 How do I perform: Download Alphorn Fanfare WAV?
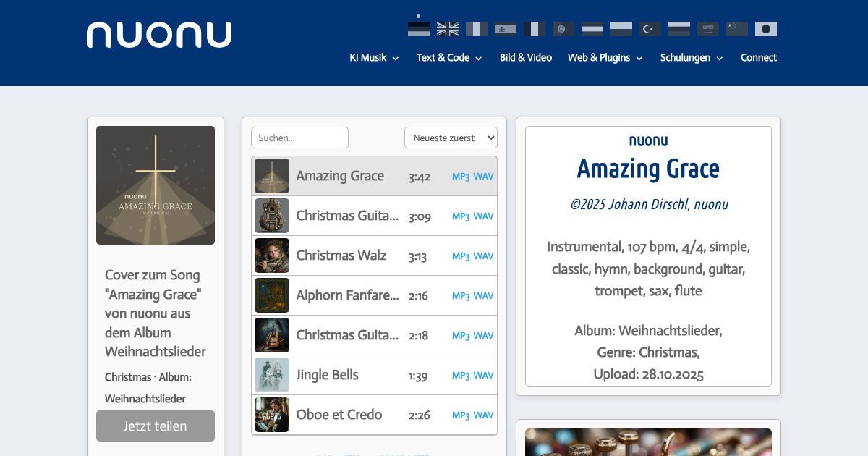pyautogui.click(x=483, y=296)
